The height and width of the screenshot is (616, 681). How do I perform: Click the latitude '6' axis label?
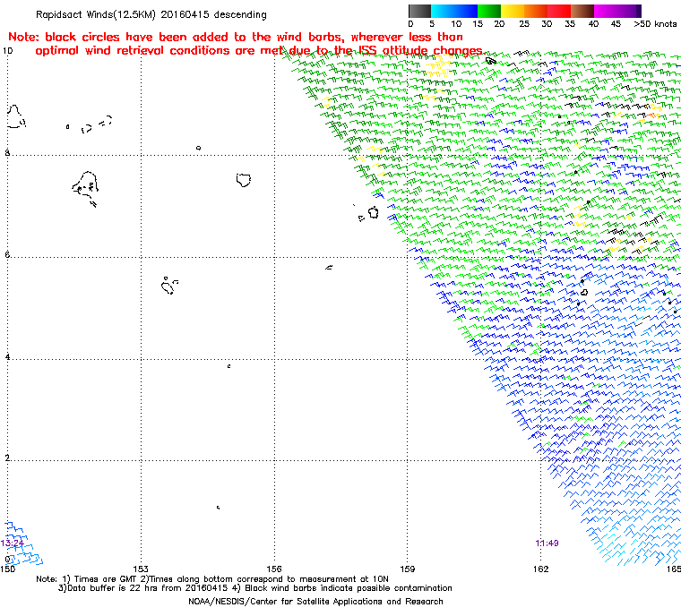pyautogui.click(x=7, y=255)
